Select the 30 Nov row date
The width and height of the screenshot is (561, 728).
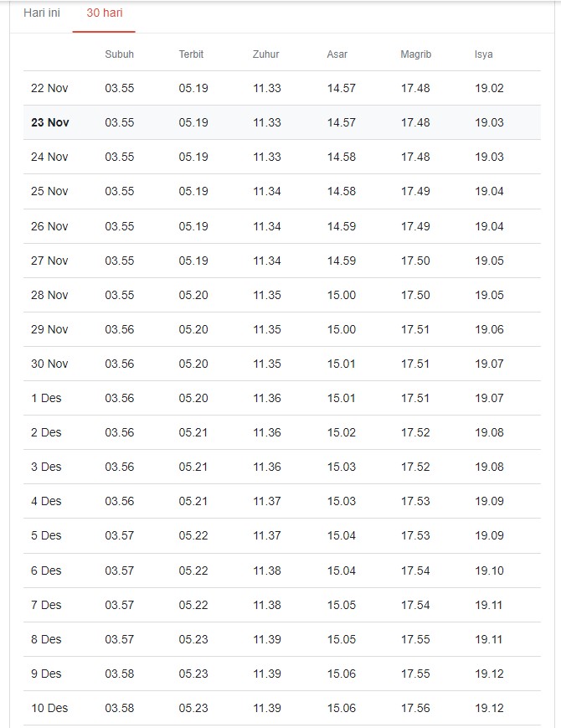(x=49, y=364)
